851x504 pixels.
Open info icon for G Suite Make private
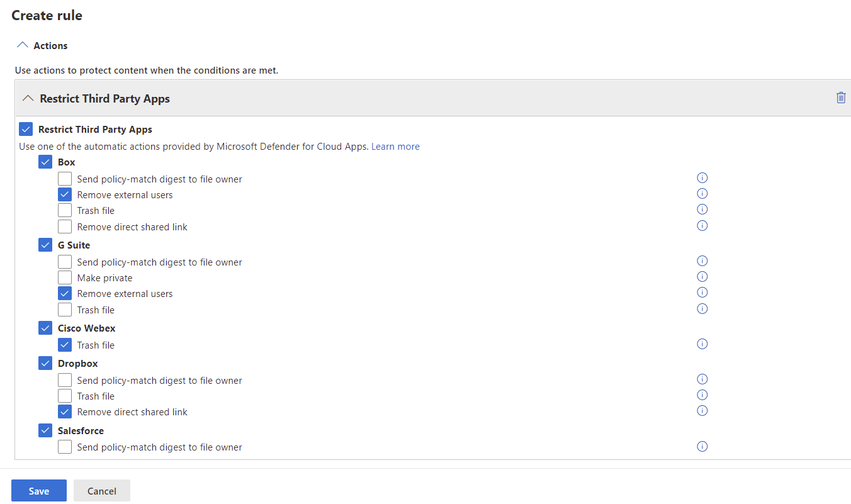tap(702, 277)
